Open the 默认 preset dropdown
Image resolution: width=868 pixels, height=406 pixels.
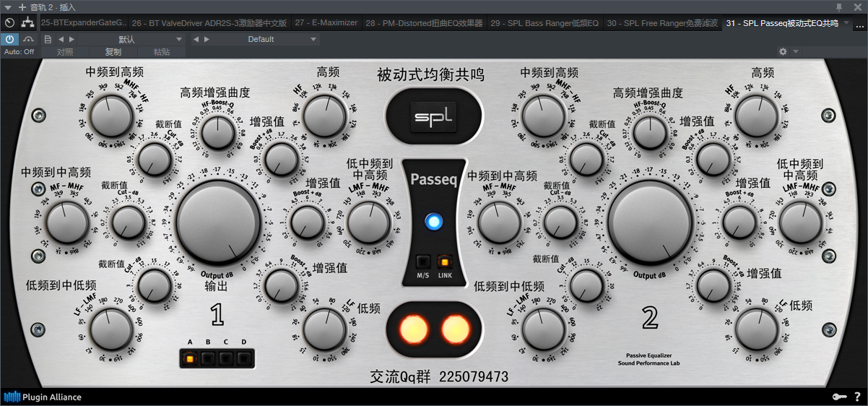[x=131, y=39]
